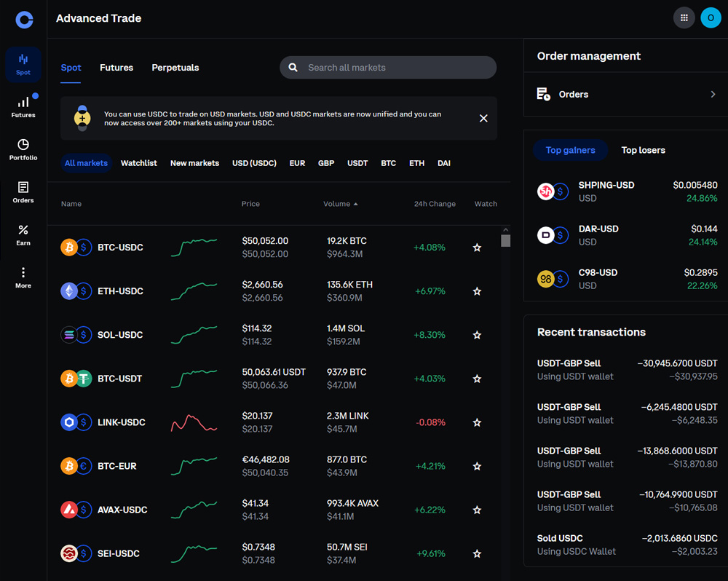This screenshot has width=728, height=581.
Task: Click the SHPING-USD coin icon
Action: point(553,191)
